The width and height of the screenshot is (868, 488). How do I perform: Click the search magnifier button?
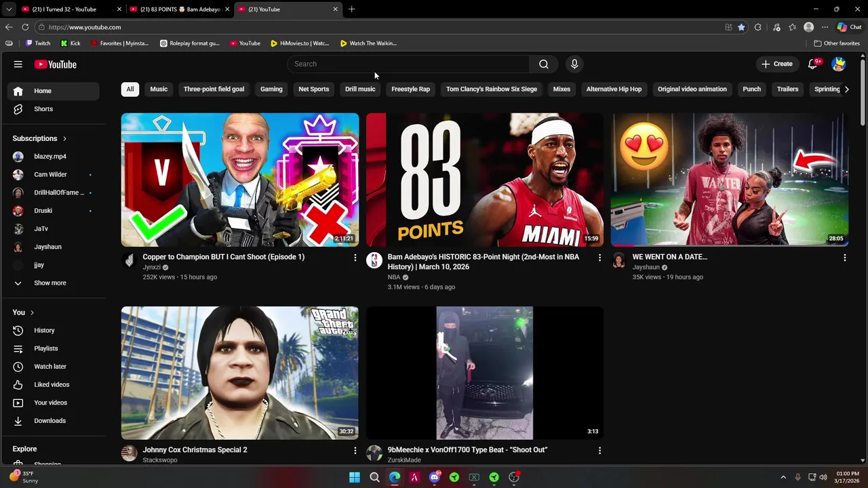(x=544, y=64)
